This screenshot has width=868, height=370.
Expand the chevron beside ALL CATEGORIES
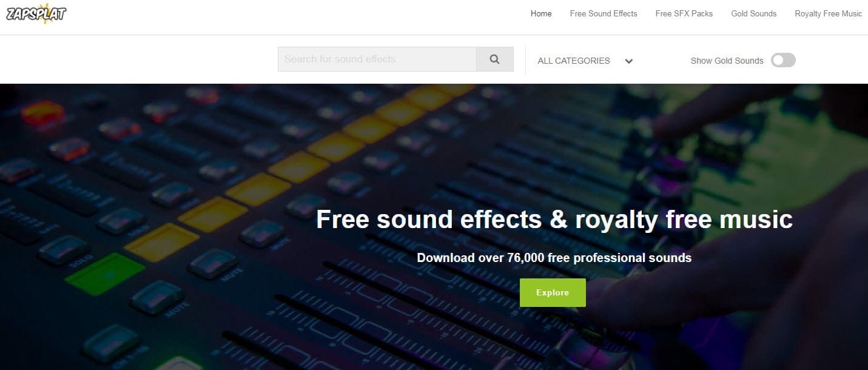pyautogui.click(x=629, y=61)
